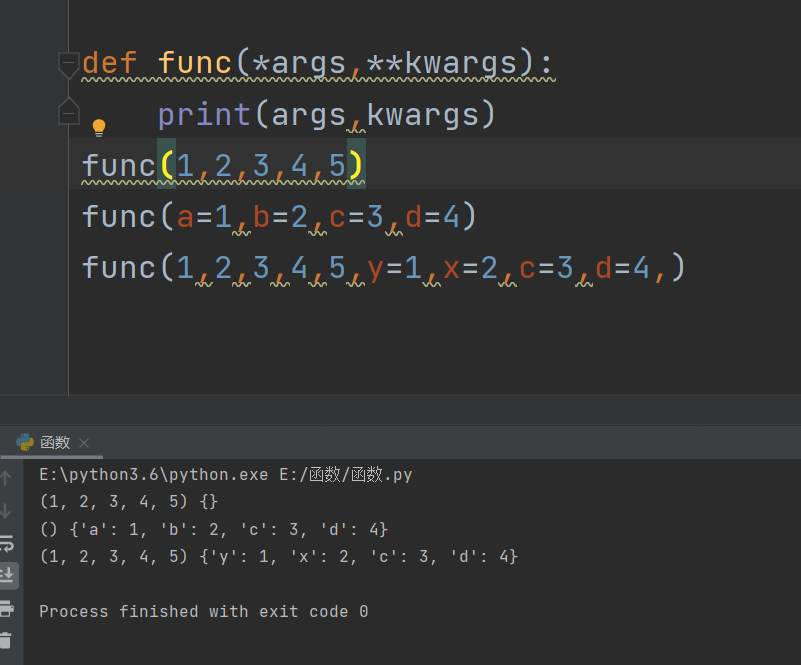Collapse the func definition fold marker
801x665 pixels.
(x=68, y=65)
